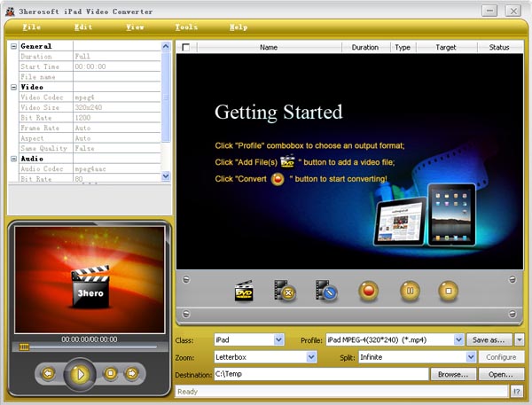Click bottom-right toolbar panel handle

pos(512,314)
